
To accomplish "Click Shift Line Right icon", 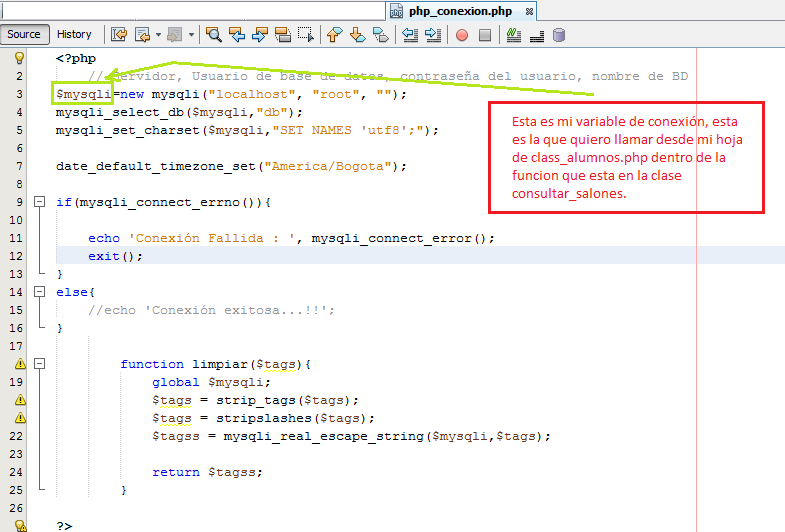I will (433, 35).
